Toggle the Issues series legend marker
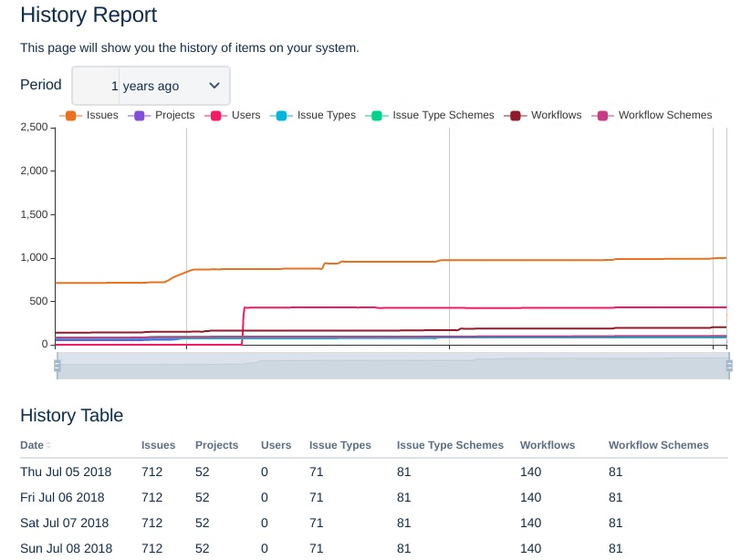741x560 pixels. [70, 116]
